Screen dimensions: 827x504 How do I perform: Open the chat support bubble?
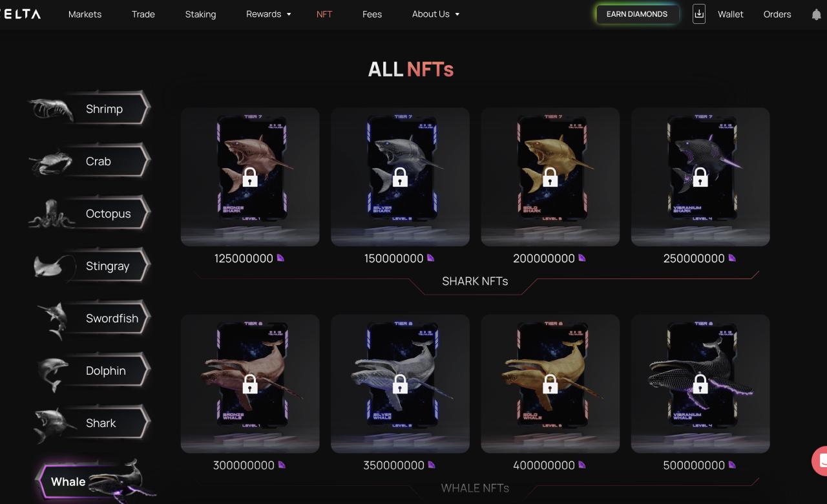click(x=820, y=461)
